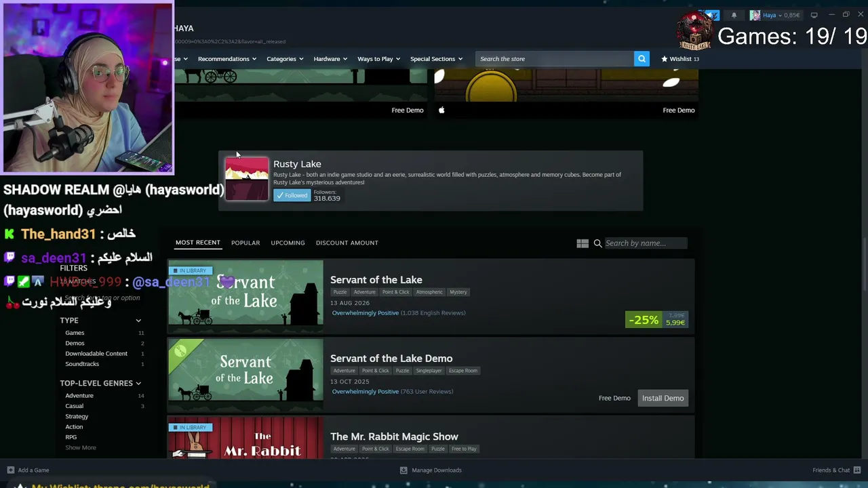
Task: Click Overwhelmingly Positive on the Demo row
Action: click(x=365, y=392)
